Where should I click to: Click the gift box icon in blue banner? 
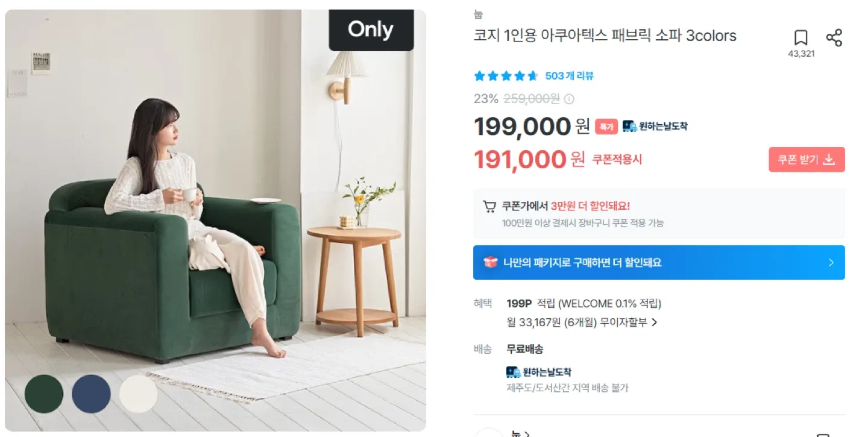(490, 262)
